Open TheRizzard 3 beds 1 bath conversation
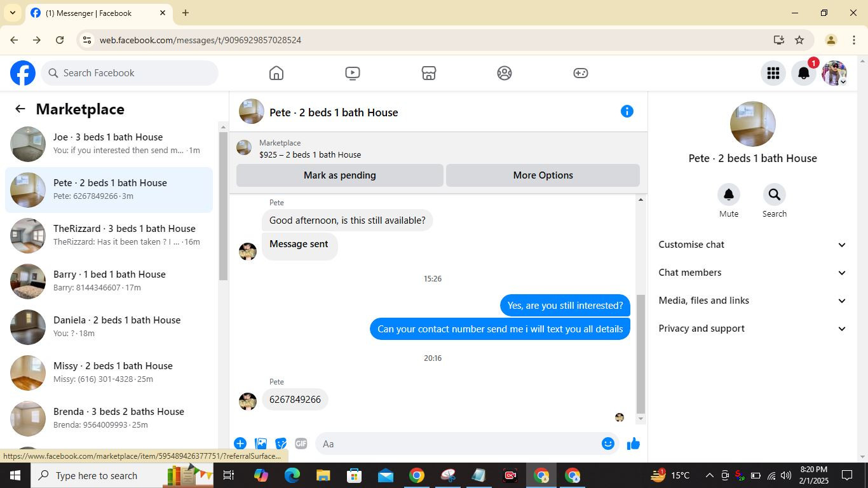Image resolution: width=868 pixels, height=488 pixels. pos(109,236)
